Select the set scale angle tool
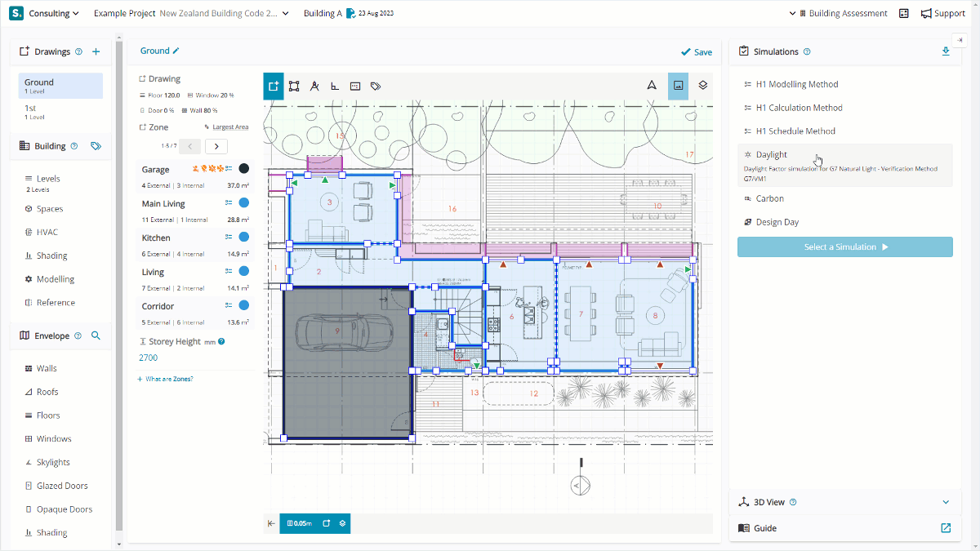The image size is (980, 551). click(x=335, y=86)
